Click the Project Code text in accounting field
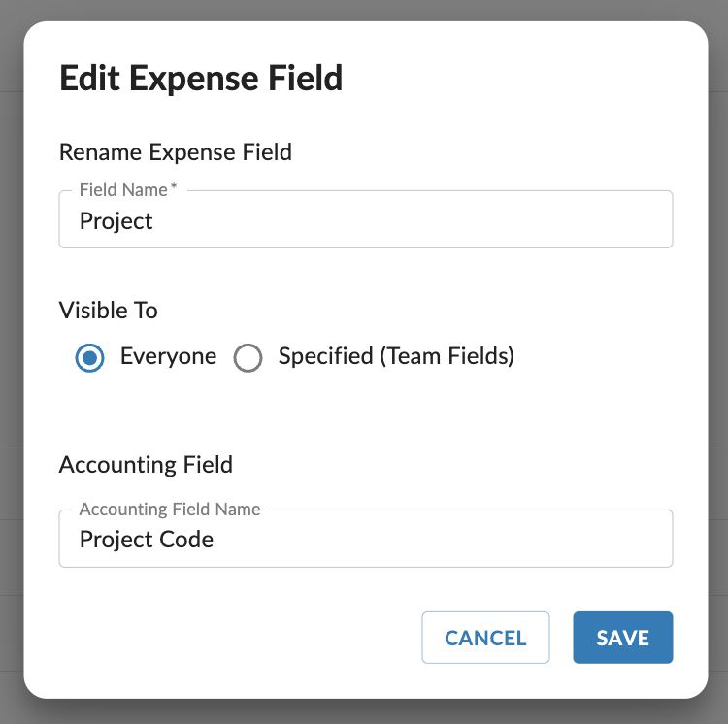The width and height of the screenshot is (728, 724). (x=147, y=540)
